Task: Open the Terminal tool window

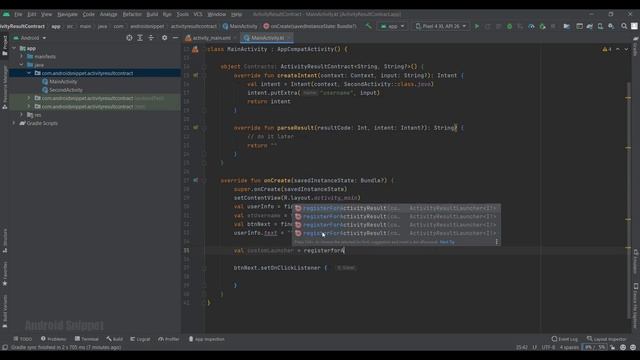Action: pyautogui.click(x=87, y=339)
